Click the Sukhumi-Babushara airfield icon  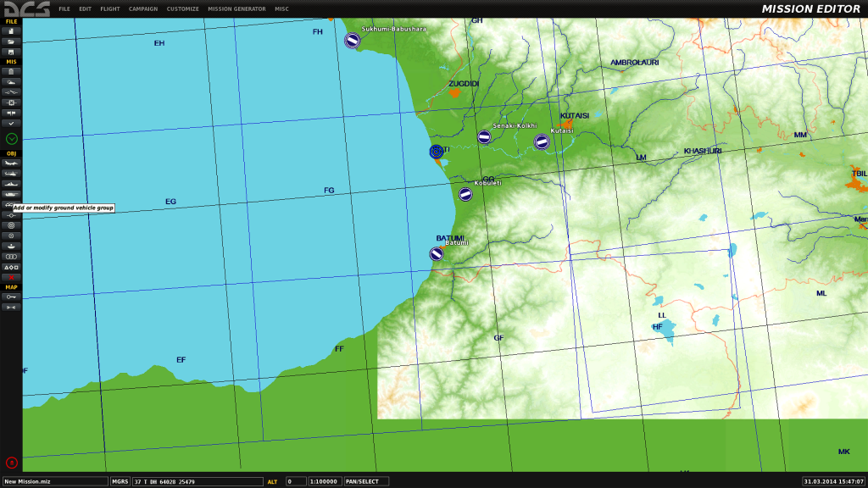coord(352,40)
